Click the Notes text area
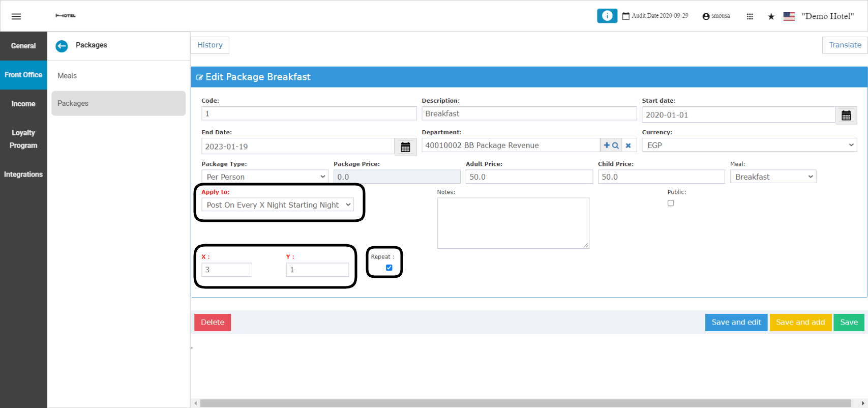 click(513, 223)
